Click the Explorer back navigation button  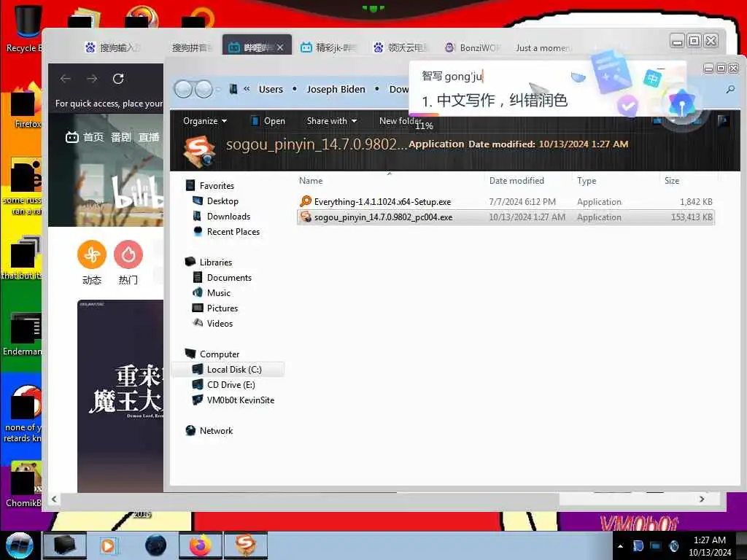(183, 89)
